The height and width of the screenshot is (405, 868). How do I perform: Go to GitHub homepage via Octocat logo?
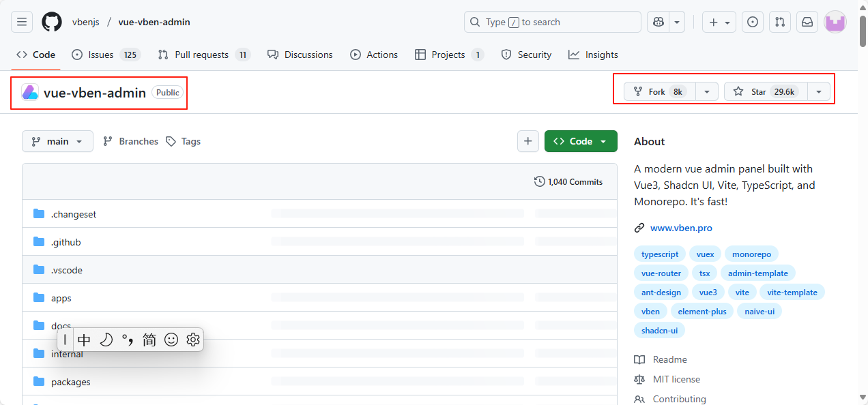(x=52, y=22)
